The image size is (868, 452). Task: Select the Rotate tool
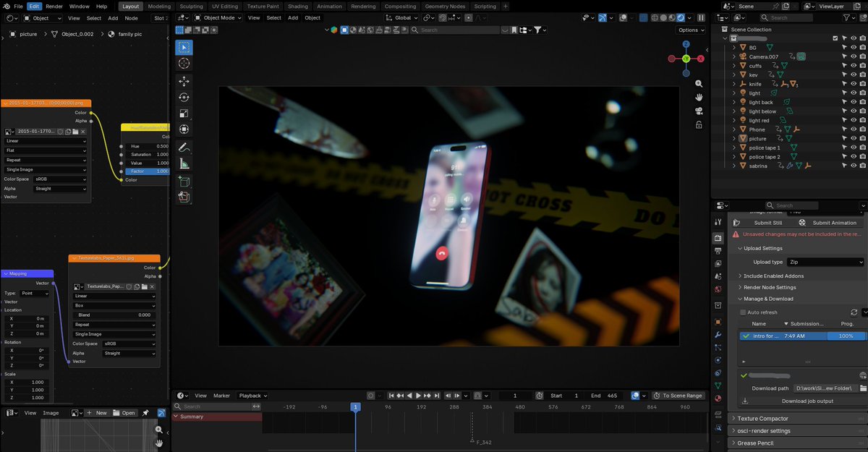click(x=184, y=96)
